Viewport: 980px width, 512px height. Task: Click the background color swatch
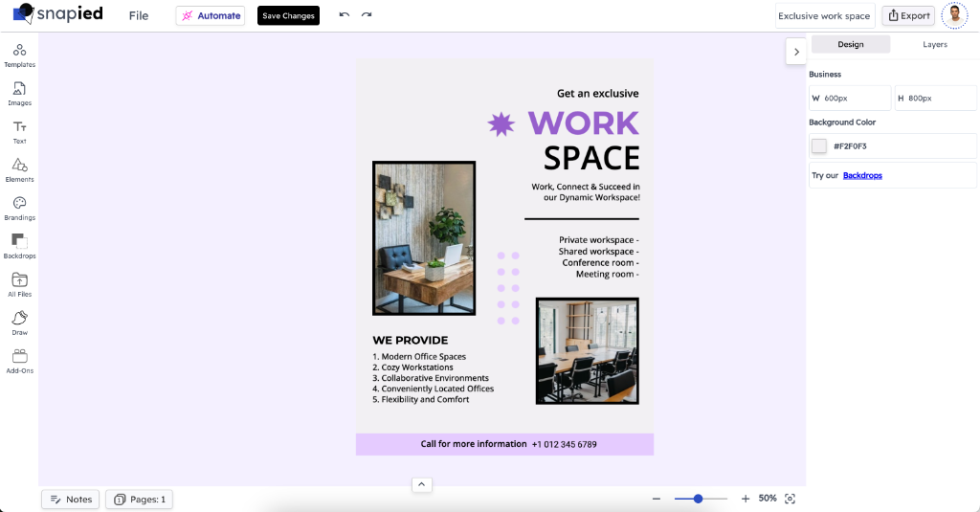[x=819, y=146]
